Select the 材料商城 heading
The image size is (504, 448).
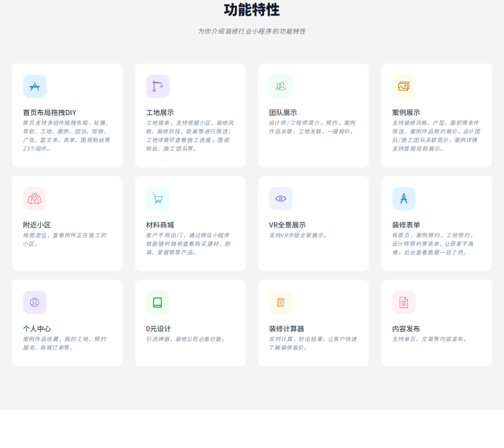pos(160,225)
